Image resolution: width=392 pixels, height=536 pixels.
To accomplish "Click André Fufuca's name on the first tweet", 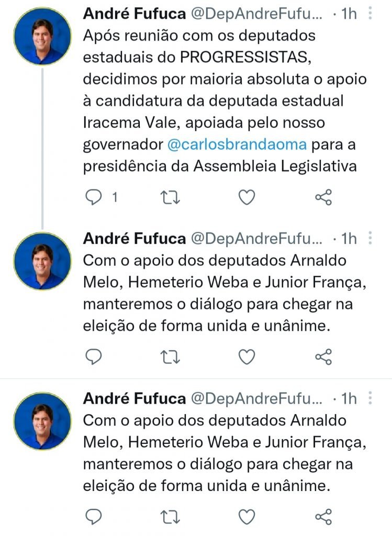I will [135, 14].
